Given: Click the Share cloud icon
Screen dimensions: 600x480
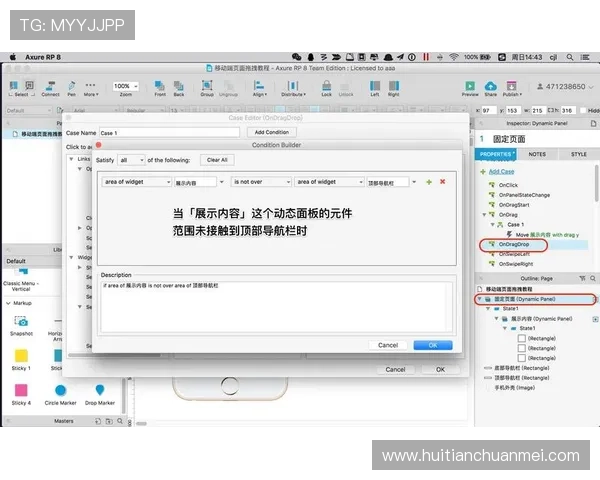Looking at the screenshot, I should (491, 88).
